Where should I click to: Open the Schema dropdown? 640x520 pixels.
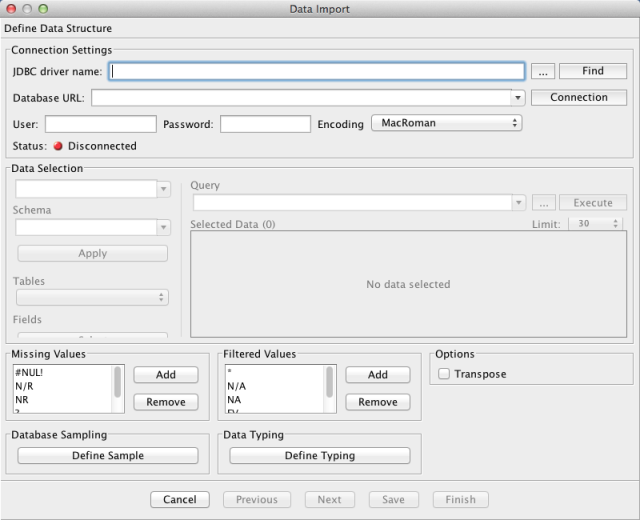click(x=93, y=227)
